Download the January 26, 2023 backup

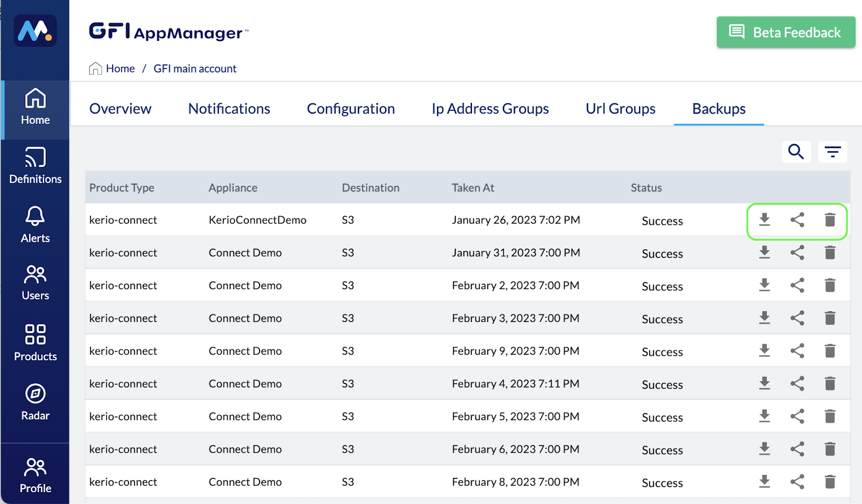(764, 220)
